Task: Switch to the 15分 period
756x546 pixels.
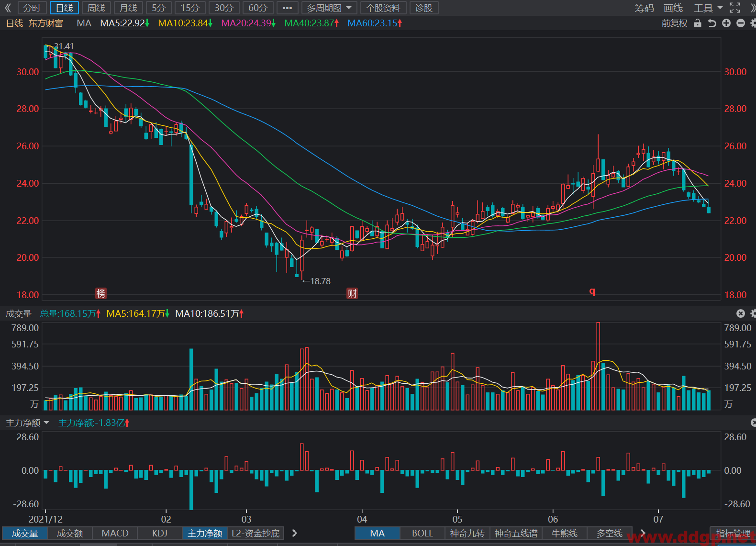Action: click(190, 8)
